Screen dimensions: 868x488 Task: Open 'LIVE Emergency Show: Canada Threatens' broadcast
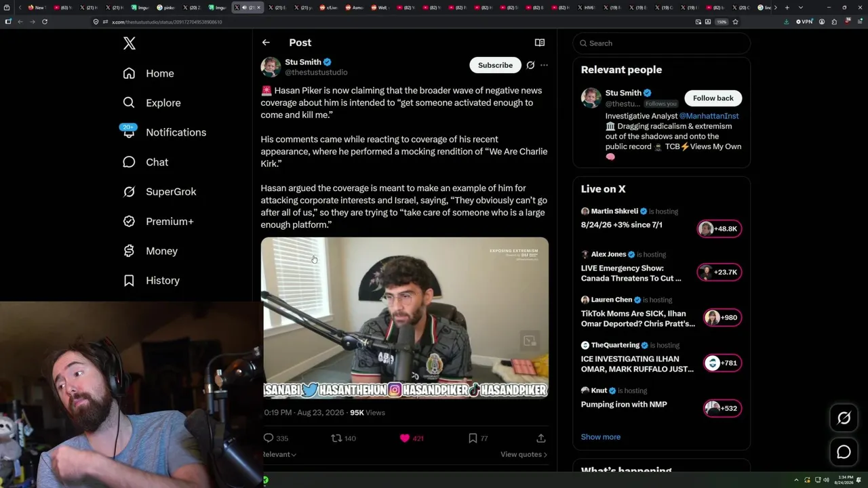[x=631, y=273]
